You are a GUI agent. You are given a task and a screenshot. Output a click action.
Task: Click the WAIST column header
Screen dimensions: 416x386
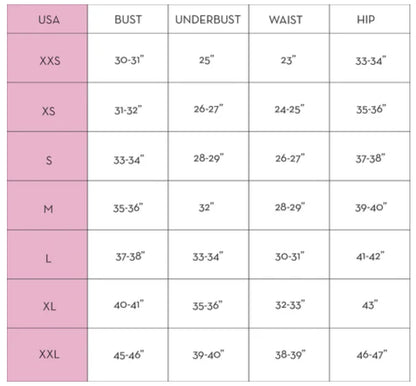click(286, 19)
